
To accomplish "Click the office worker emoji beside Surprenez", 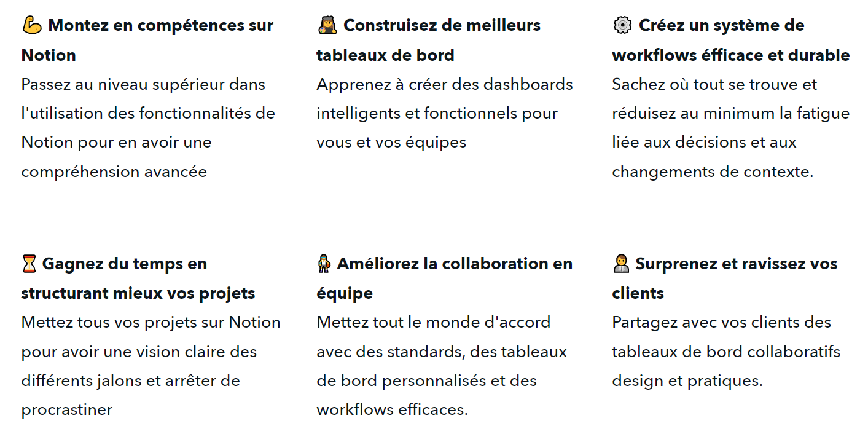I will pos(621,264).
